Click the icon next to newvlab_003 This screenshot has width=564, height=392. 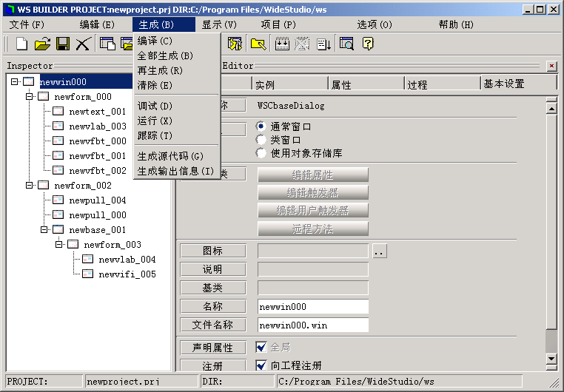coord(58,126)
